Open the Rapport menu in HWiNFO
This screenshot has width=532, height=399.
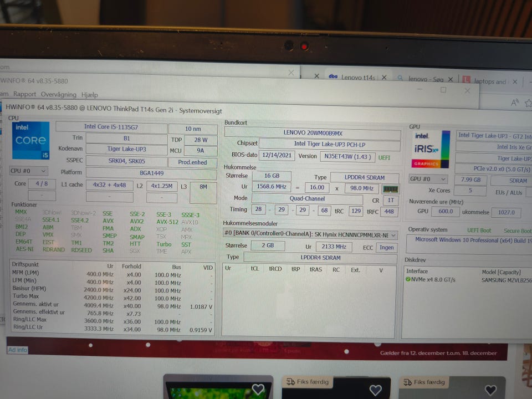pos(24,94)
